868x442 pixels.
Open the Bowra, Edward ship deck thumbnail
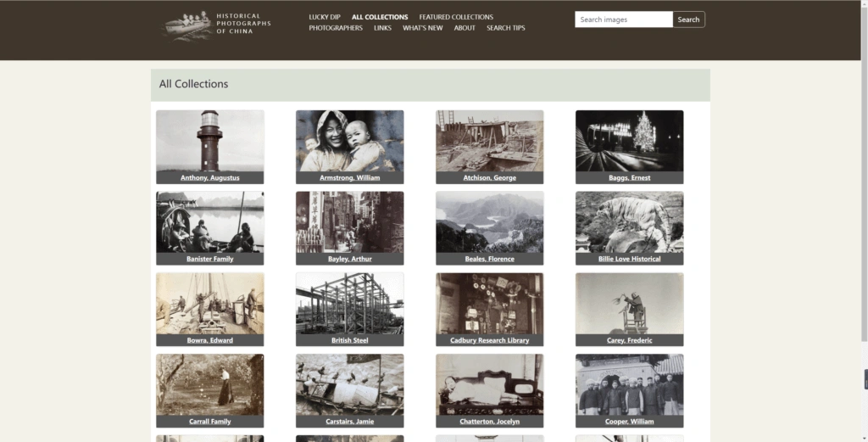210,304
